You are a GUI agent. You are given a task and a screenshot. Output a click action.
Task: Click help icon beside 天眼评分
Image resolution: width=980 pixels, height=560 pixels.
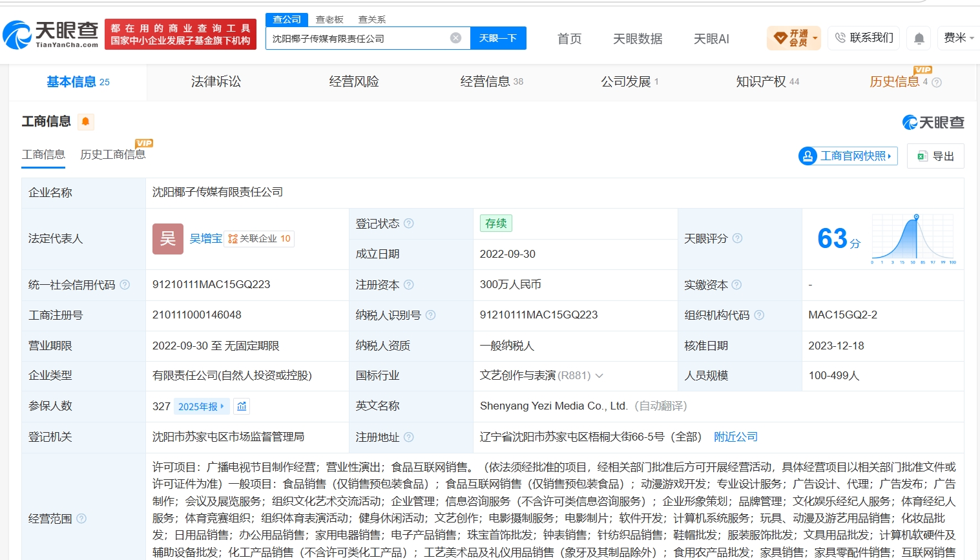pos(737,238)
